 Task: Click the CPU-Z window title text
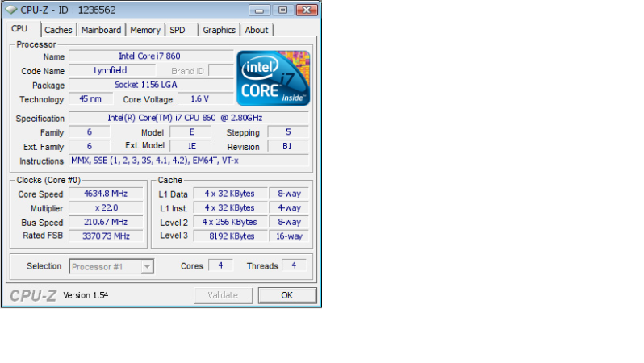(x=68, y=10)
